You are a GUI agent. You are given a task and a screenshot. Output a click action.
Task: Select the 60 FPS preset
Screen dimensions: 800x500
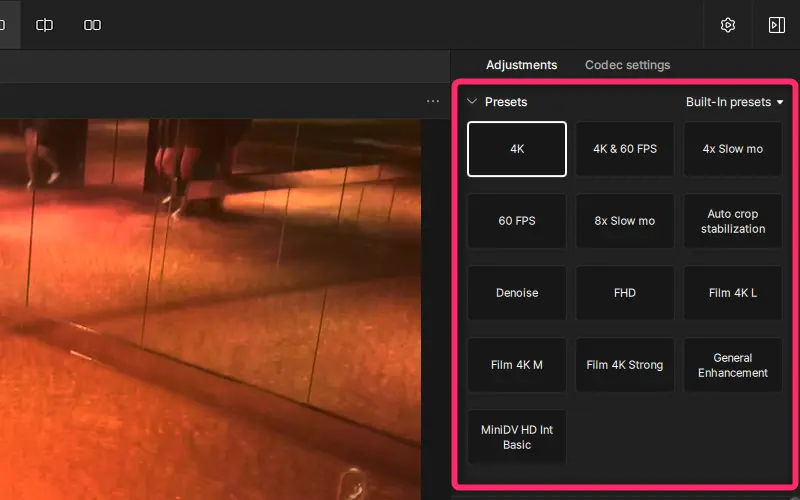coord(517,221)
